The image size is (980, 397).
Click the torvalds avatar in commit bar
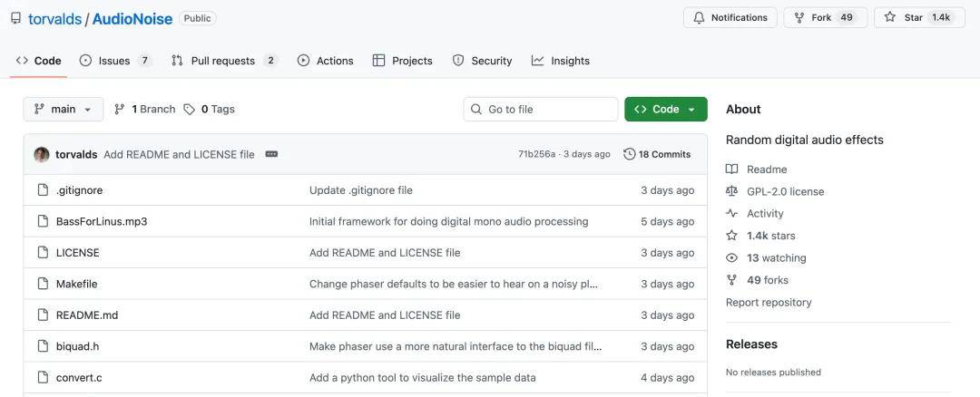pyautogui.click(x=42, y=154)
